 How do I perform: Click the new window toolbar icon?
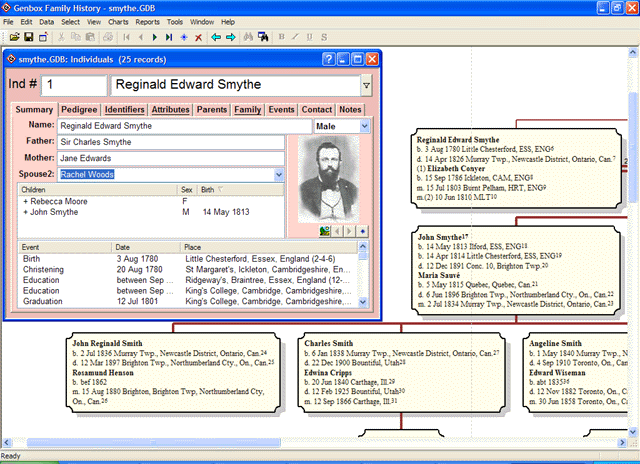pyautogui.click(x=43, y=37)
